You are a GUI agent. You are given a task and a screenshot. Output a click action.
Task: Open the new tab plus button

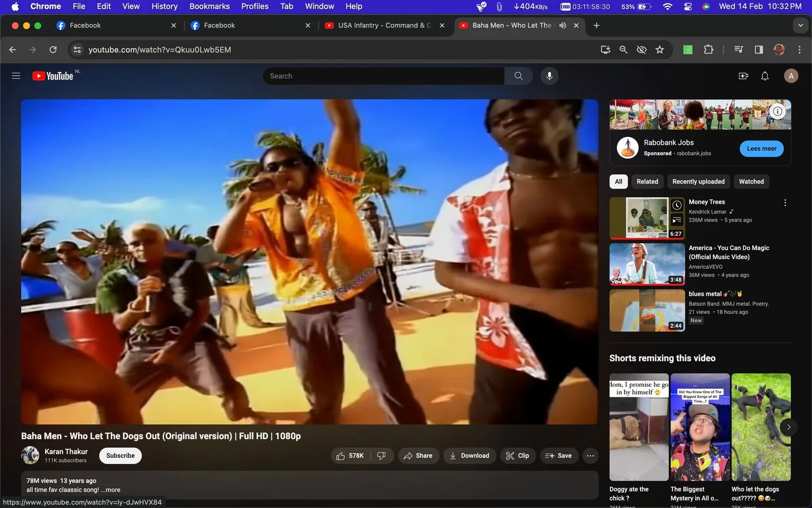(x=596, y=25)
